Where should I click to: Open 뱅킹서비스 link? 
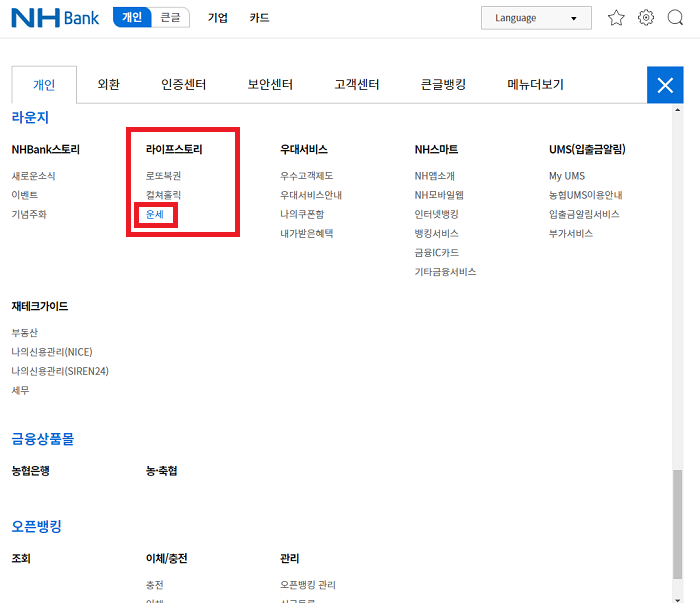tap(437, 233)
